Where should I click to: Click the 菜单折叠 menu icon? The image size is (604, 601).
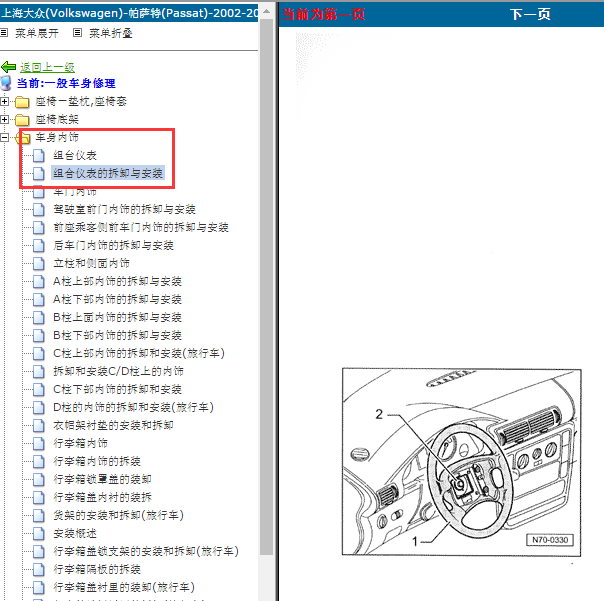coord(77,33)
